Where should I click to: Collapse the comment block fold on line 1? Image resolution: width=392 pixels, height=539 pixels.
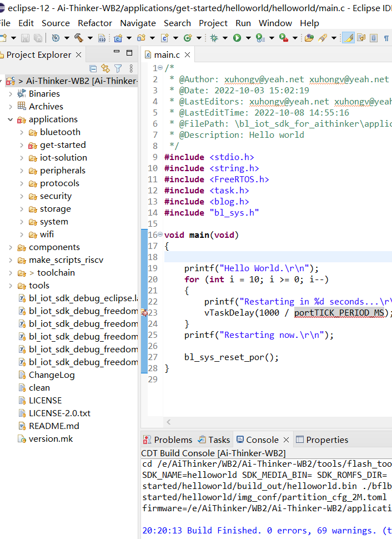click(160, 67)
